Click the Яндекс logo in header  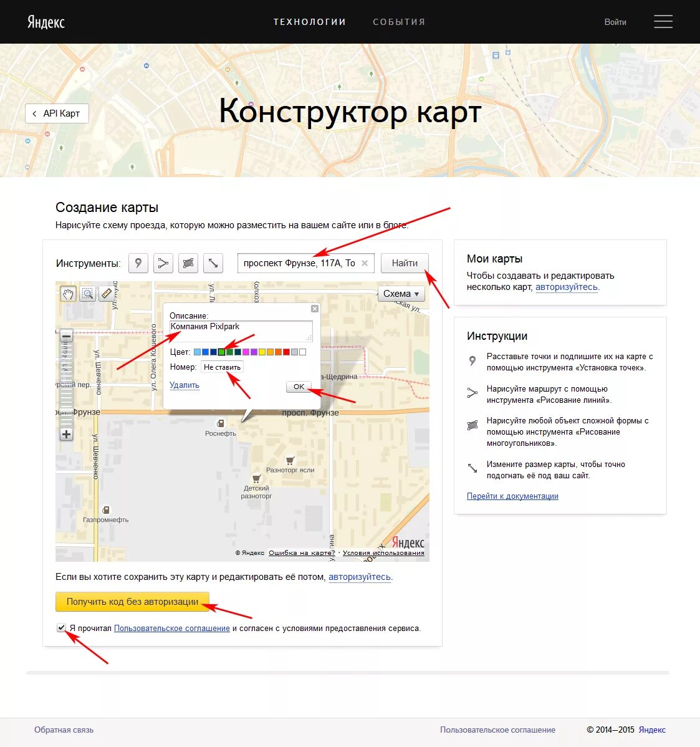point(46,22)
